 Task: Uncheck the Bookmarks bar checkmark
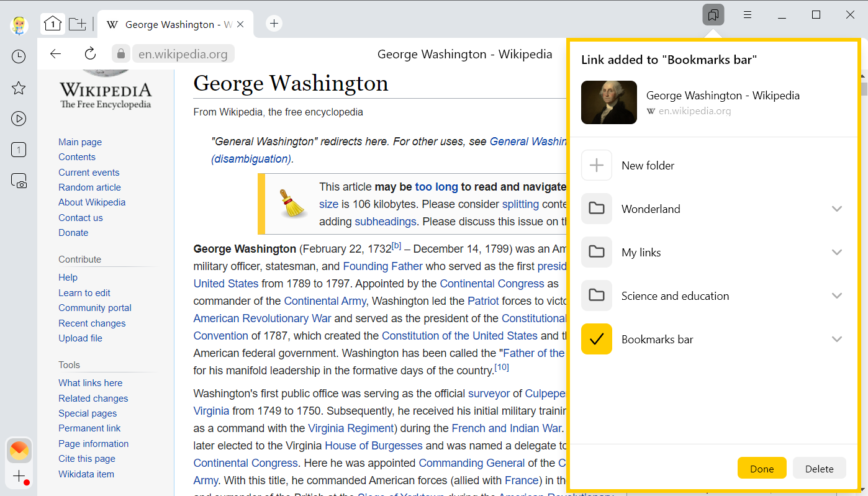[x=597, y=339]
